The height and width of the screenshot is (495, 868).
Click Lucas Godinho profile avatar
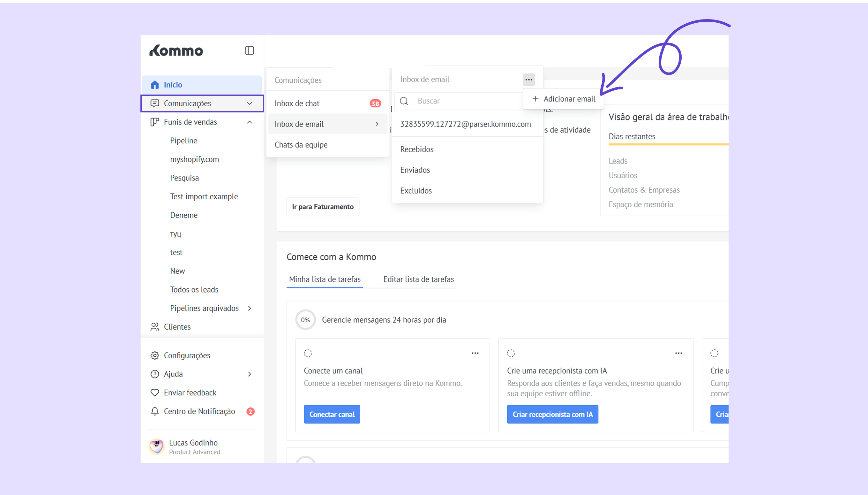pyautogui.click(x=157, y=446)
